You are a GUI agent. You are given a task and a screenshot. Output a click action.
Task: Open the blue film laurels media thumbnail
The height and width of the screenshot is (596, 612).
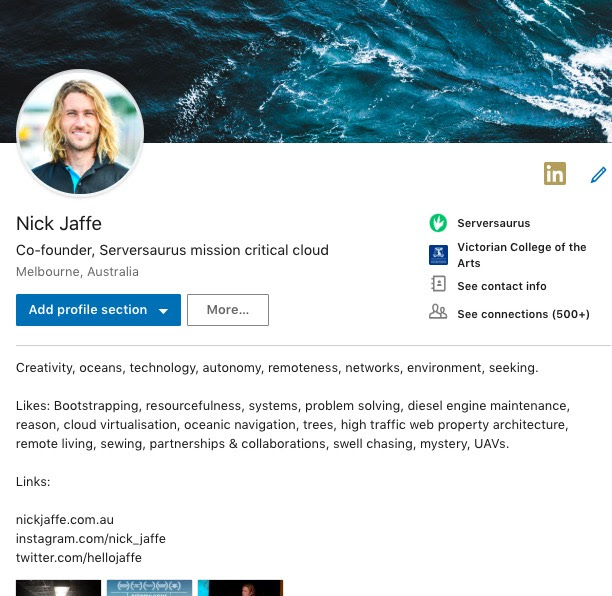(149, 588)
